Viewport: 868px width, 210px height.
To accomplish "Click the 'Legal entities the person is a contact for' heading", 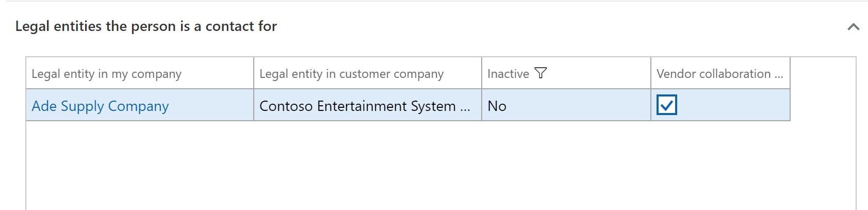I will tap(146, 26).
